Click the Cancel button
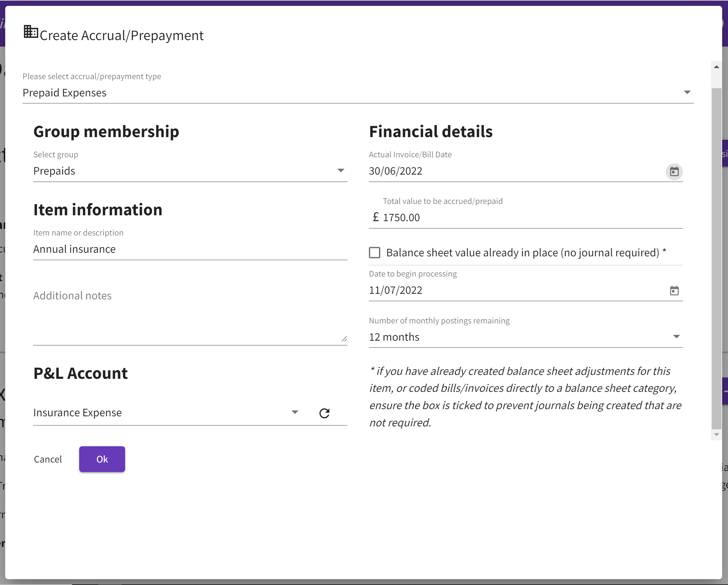The width and height of the screenshot is (728, 585). click(48, 459)
